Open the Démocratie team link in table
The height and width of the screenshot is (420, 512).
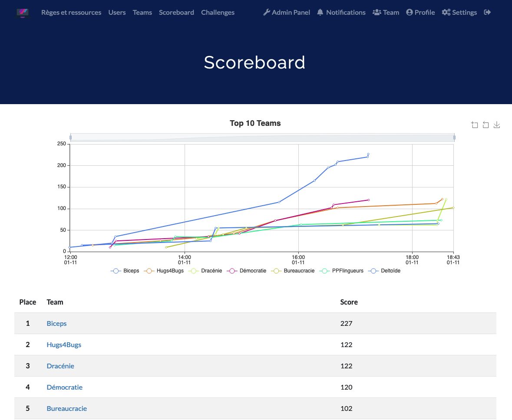[65, 387]
